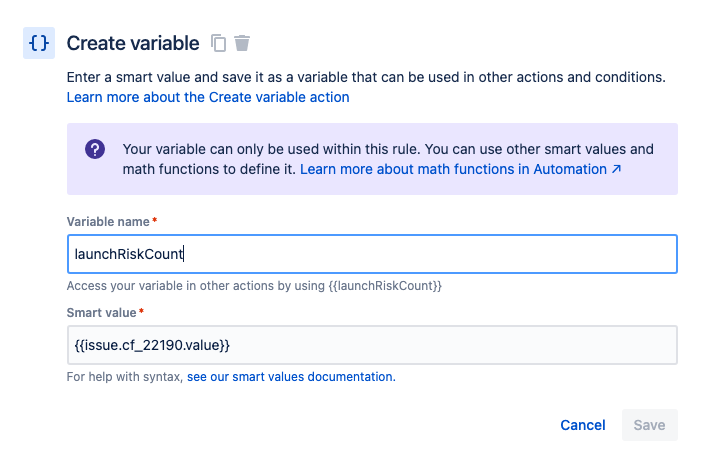
Task: Select the {{launchRiskCount}} hint text
Action: [x=385, y=286]
